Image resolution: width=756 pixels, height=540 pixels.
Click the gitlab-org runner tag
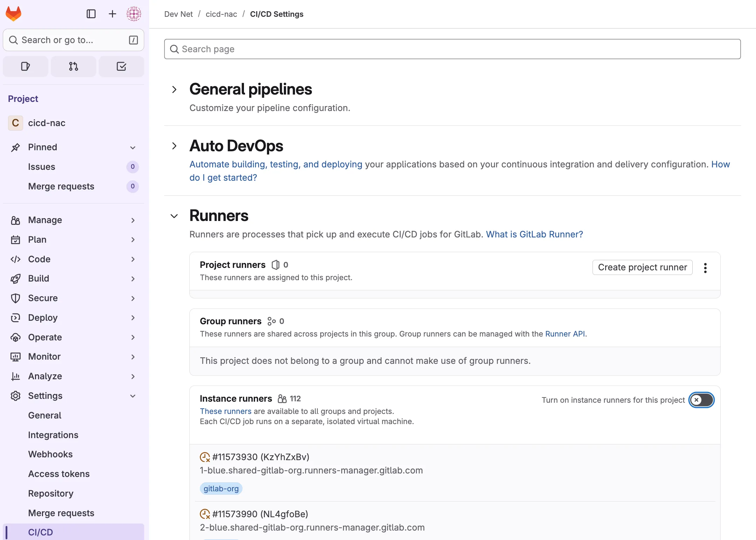221,489
